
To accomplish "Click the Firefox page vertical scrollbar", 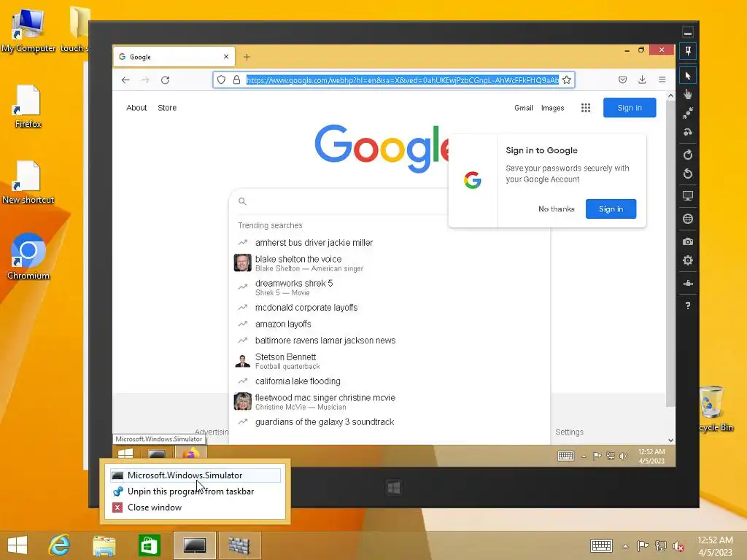I will (x=670, y=253).
